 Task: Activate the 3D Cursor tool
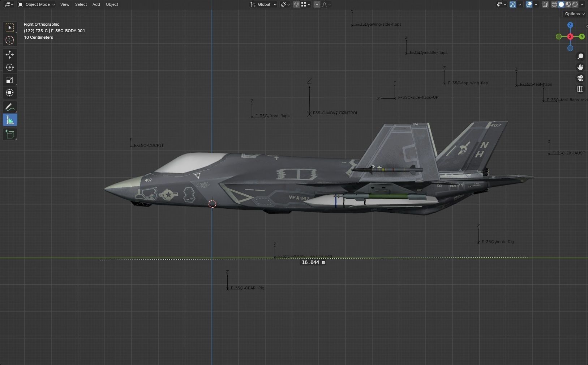pyautogui.click(x=10, y=40)
